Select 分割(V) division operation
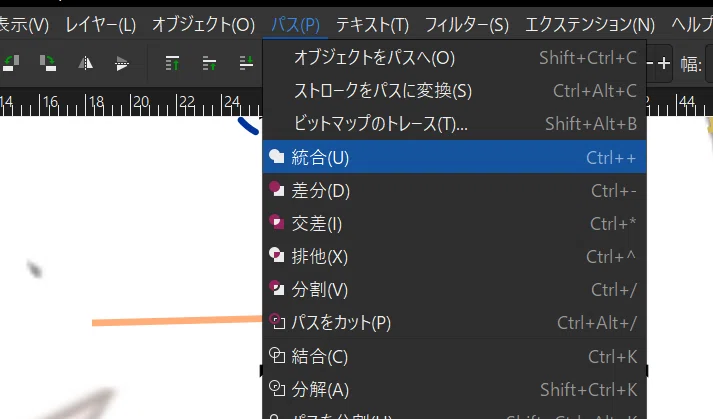Image resolution: width=713 pixels, height=419 pixels. [x=454, y=290]
